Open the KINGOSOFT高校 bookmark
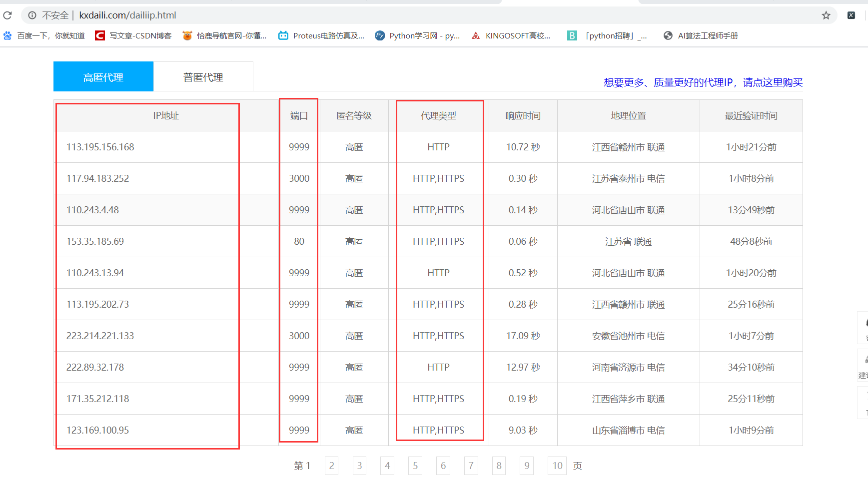The image size is (868, 478). coord(511,35)
